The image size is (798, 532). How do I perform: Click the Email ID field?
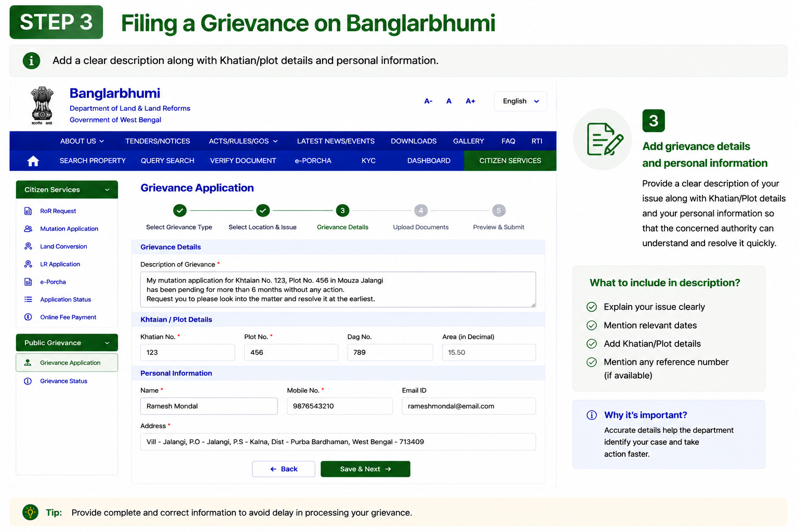point(469,406)
